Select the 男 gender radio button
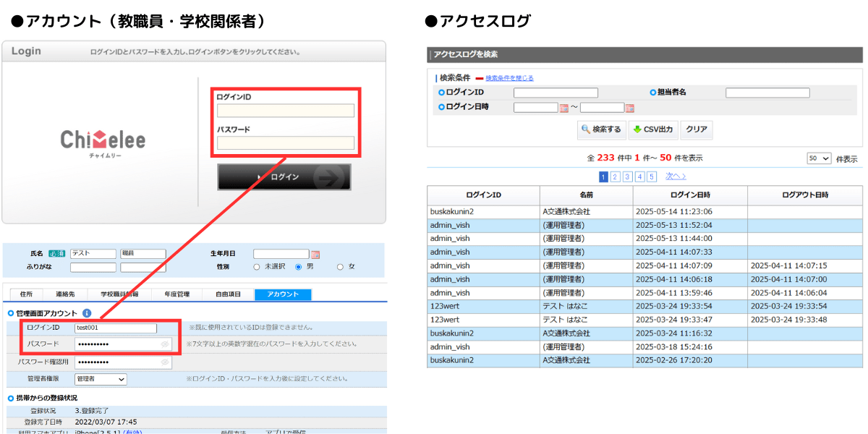 [x=298, y=267]
